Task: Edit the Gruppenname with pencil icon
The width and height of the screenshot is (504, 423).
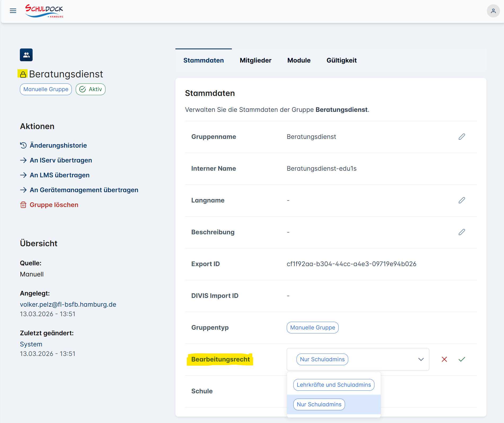Action: (462, 137)
